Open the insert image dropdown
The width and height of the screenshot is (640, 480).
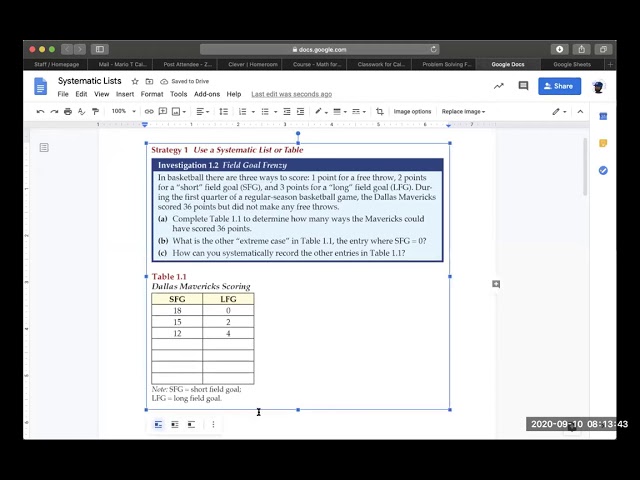tap(179, 111)
